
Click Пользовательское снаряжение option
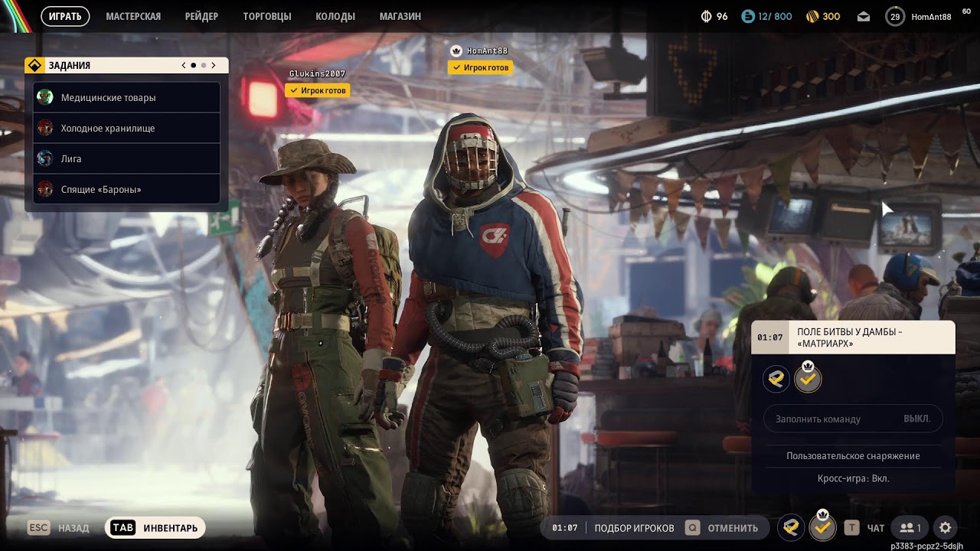pos(853,456)
